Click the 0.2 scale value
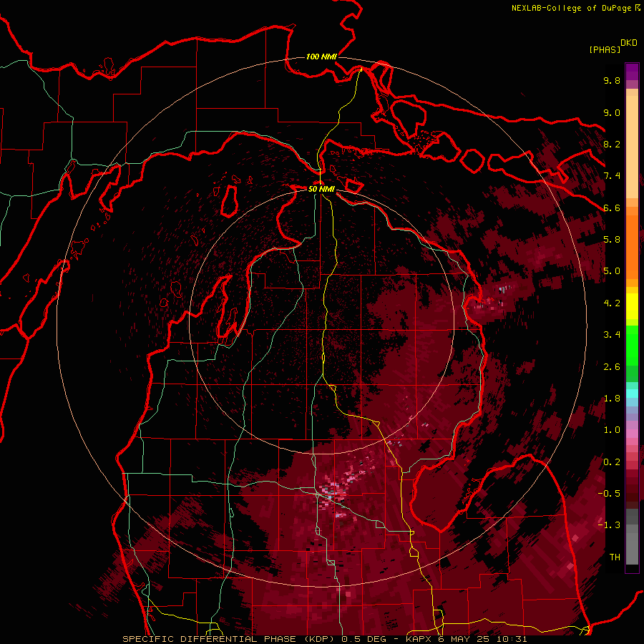644x644 pixels. pos(612,462)
